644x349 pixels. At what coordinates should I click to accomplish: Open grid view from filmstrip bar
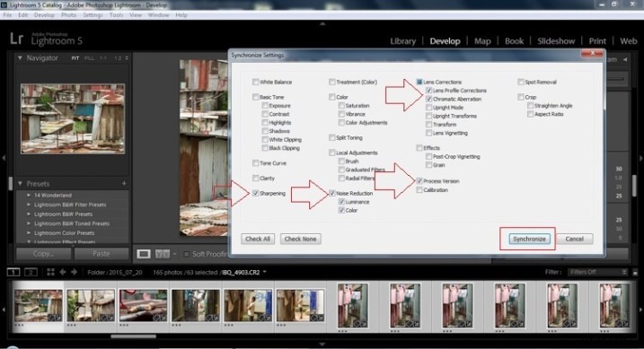(x=50, y=272)
